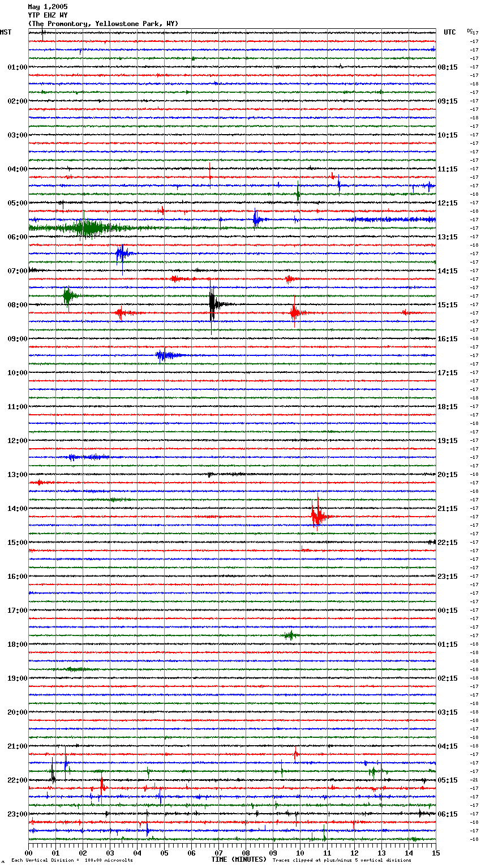Select the 16:00 MST hour label
Viewport: 481px width, 868px height.
pos(18,577)
